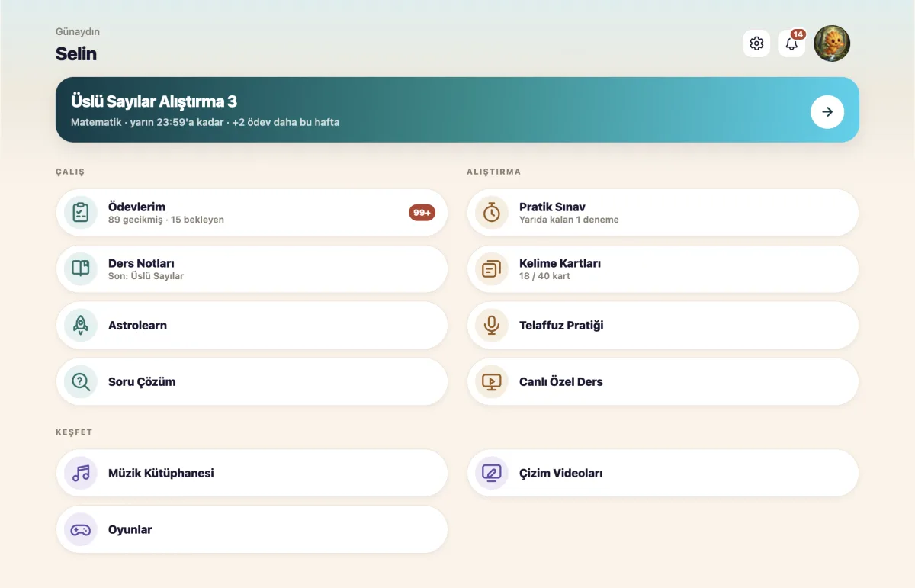
Task: Click the name 'Selin' heading
Action: pos(76,54)
